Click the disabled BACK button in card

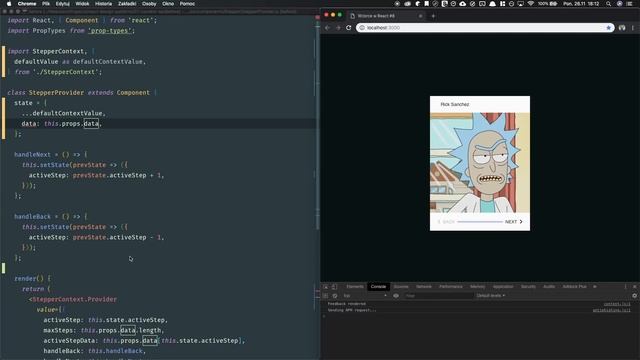tap(446, 222)
